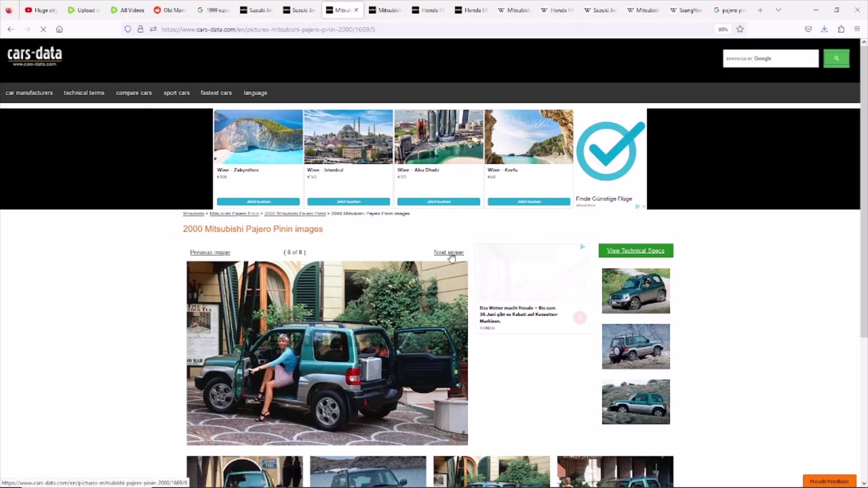Click pink arrow button in Markisen ad
The height and width of the screenshot is (488, 868).
(580, 318)
